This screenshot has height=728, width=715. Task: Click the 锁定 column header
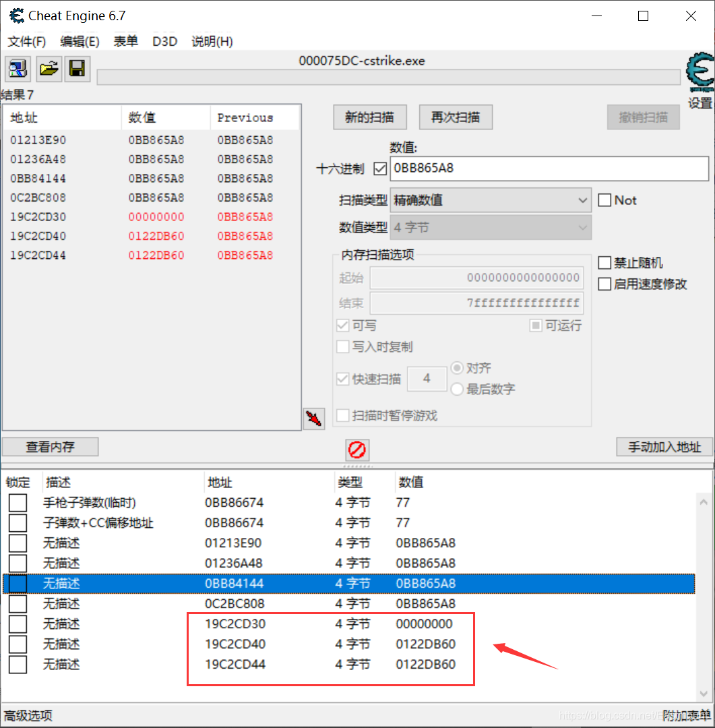tap(22, 483)
